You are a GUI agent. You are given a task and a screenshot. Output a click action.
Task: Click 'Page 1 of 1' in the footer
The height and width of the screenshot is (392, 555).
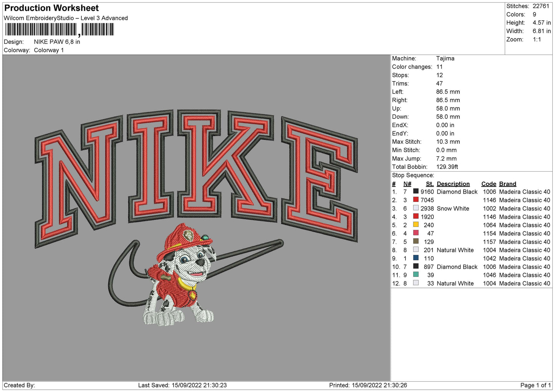coord(535,385)
